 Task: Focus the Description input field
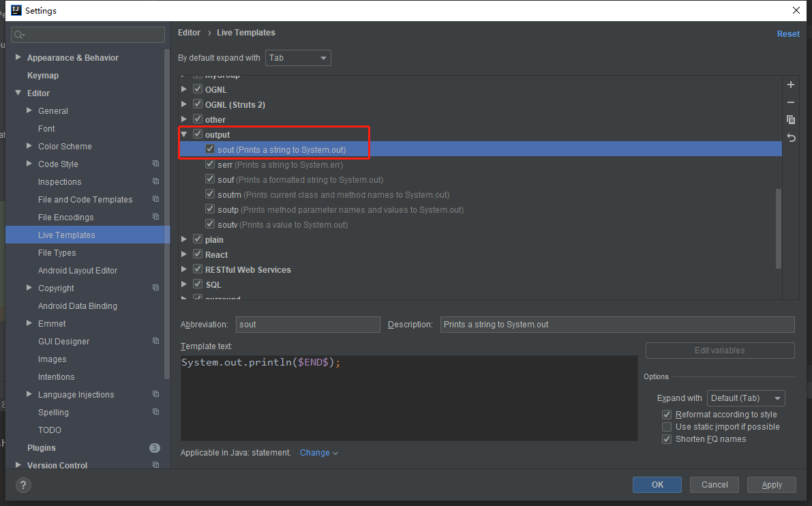click(617, 325)
